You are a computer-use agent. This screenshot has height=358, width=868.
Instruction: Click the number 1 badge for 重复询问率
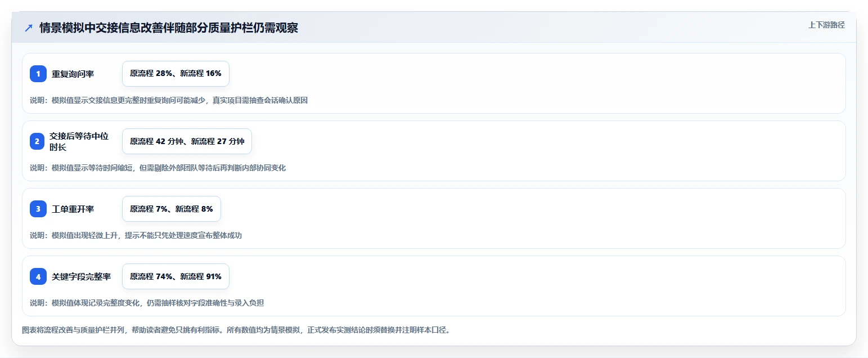(38, 74)
